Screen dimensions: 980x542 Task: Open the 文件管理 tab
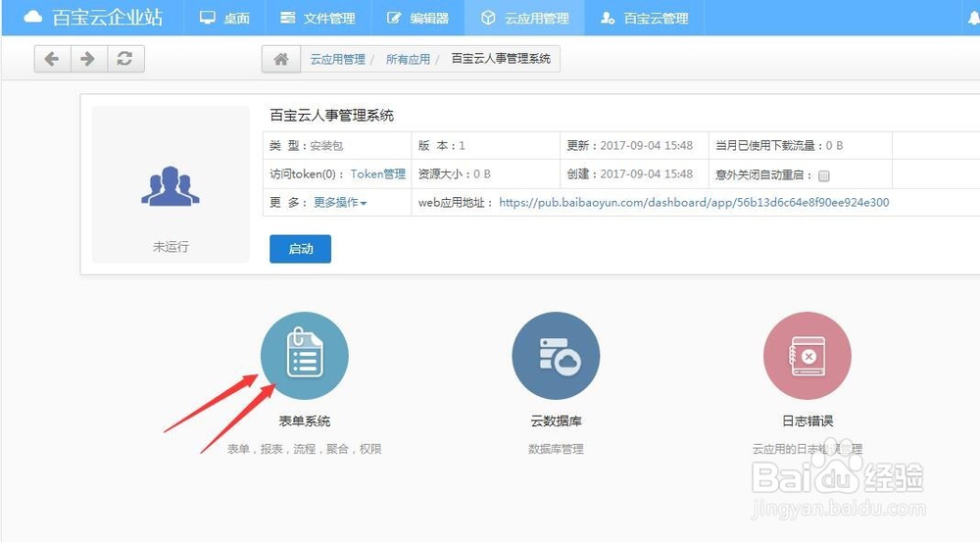pyautogui.click(x=318, y=18)
